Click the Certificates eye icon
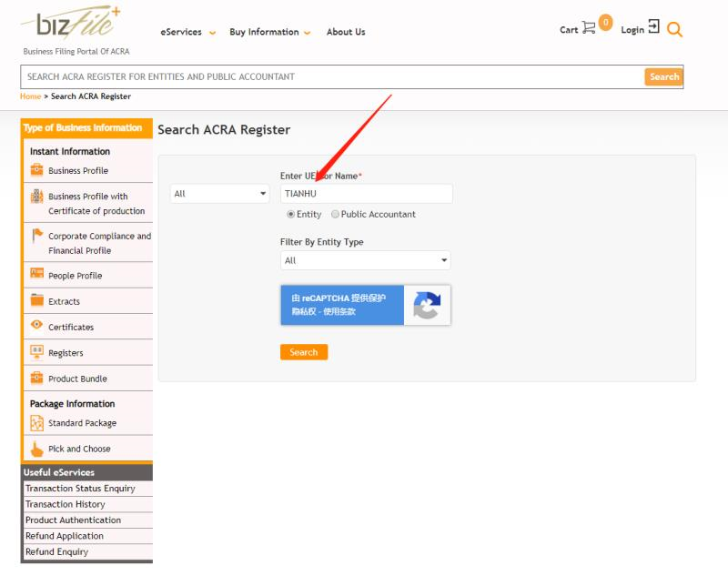The image size is (728, 576). (x=36, y=325)
